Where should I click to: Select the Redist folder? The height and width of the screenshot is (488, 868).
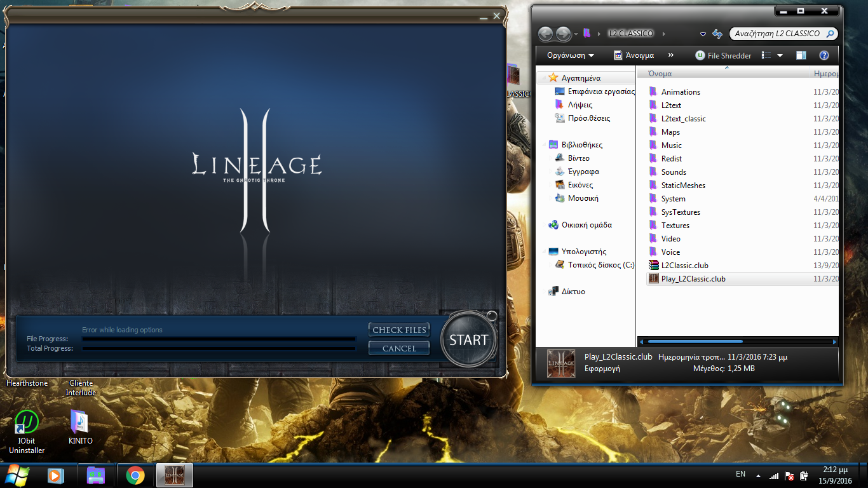(671, 158)
